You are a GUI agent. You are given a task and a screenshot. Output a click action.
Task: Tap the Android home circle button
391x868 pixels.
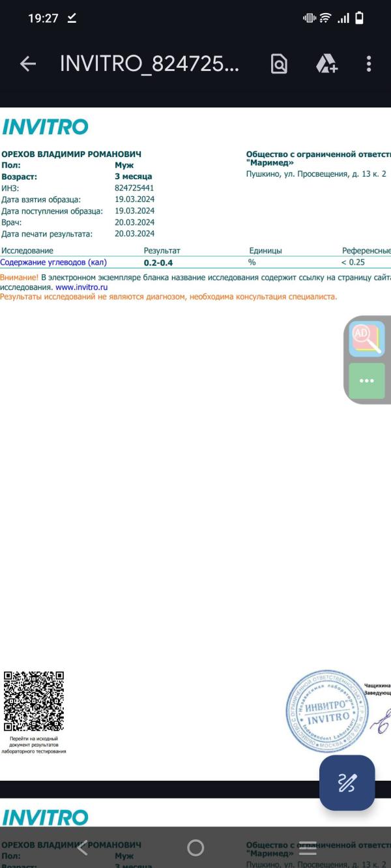195,848
